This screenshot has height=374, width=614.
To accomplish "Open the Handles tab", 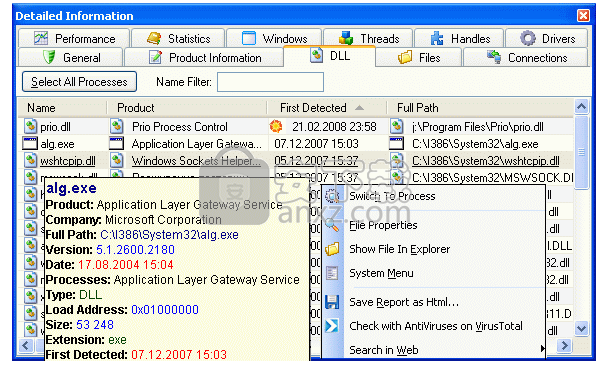I will click(x=459, y=38).
